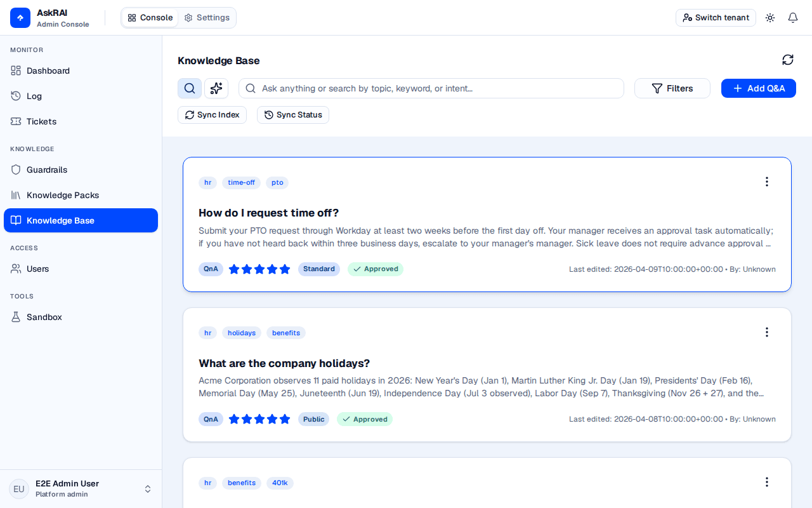Toggle the light/dark theme sun icon

[x=770, y=18]
